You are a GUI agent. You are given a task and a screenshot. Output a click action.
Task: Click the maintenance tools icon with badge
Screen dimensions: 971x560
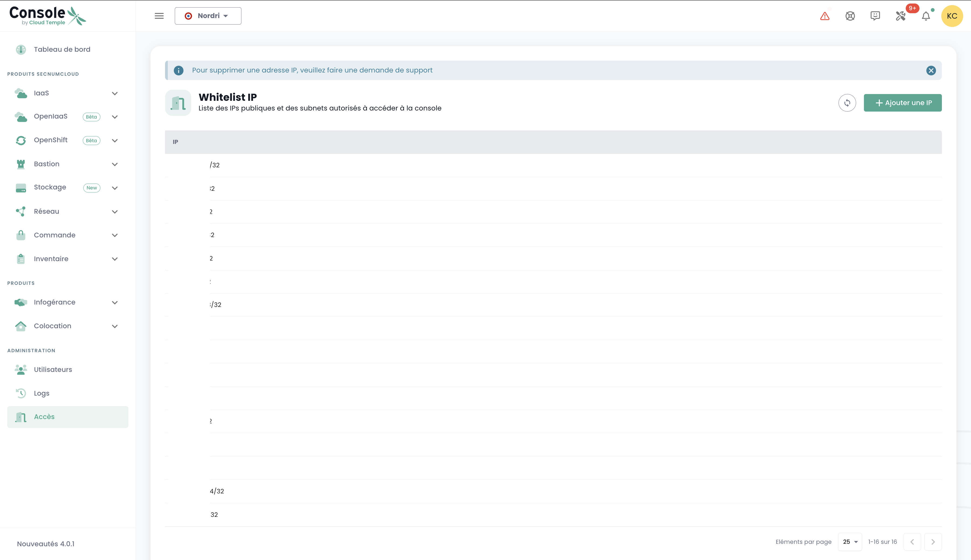(900, 16)
